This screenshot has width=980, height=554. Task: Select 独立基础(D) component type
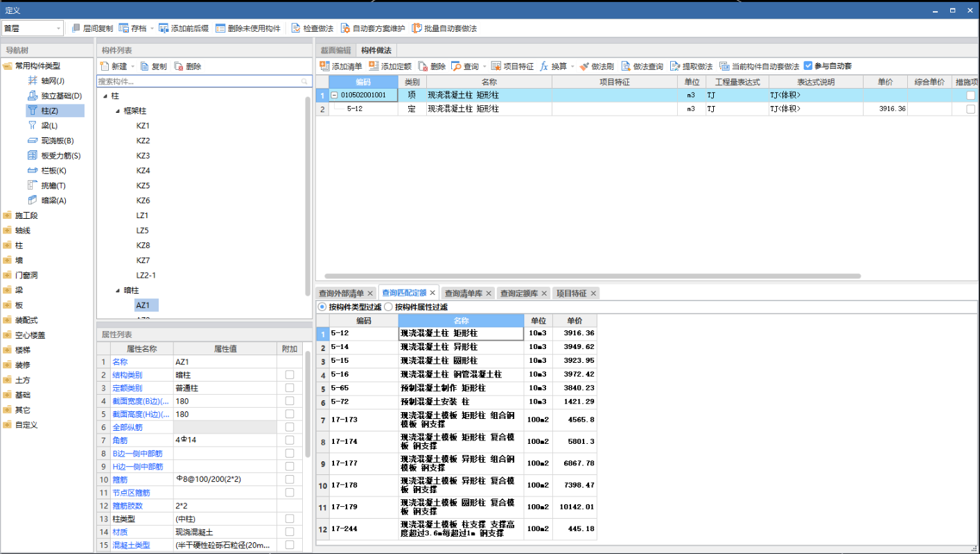click(54, 96)
